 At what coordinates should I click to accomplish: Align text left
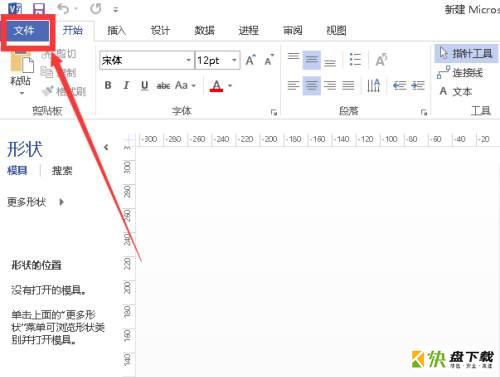(294, 86)
